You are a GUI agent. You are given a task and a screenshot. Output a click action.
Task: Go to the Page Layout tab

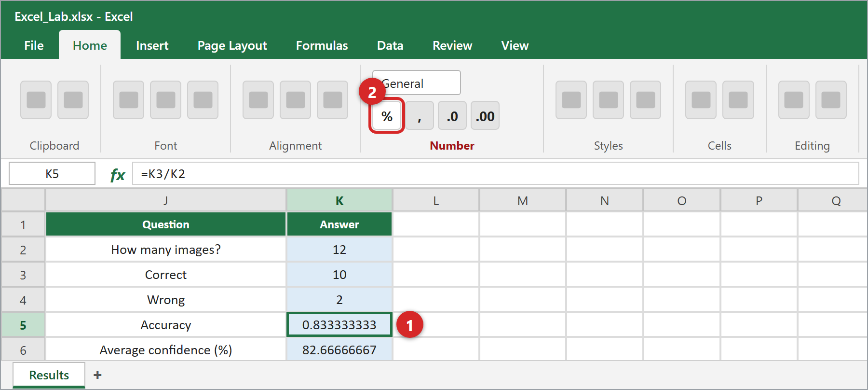(232, 45)
